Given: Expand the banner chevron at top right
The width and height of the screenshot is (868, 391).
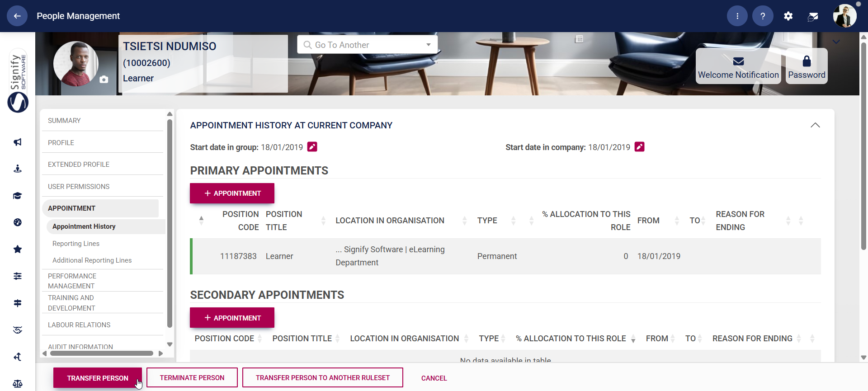Looking at the screenshot, I should coord(836,42).
